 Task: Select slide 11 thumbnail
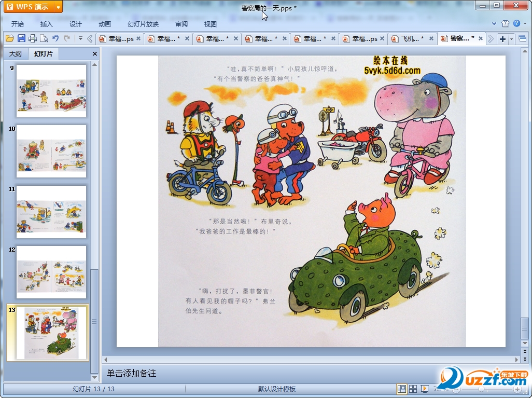click(51, 212)
